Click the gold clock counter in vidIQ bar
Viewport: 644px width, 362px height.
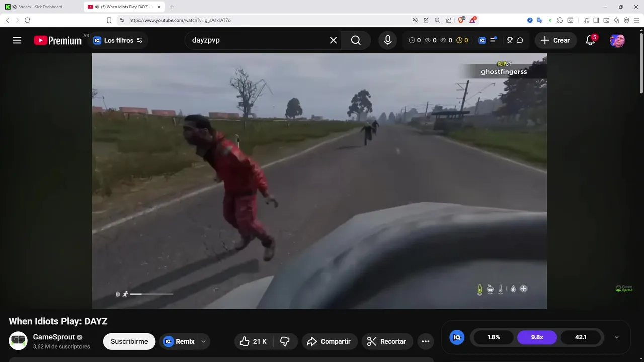coord(462,40)
